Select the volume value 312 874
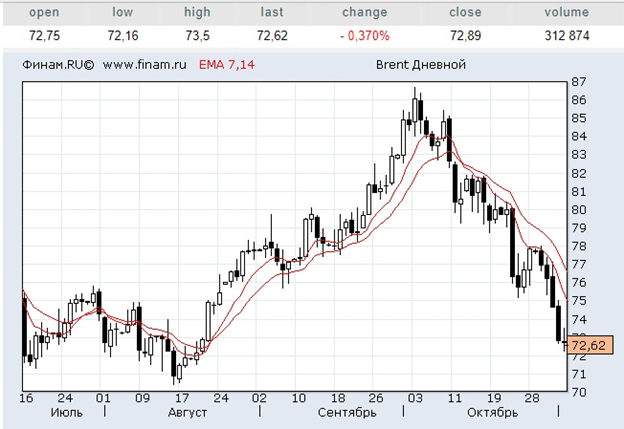624x429 pixels. point(567,36)
